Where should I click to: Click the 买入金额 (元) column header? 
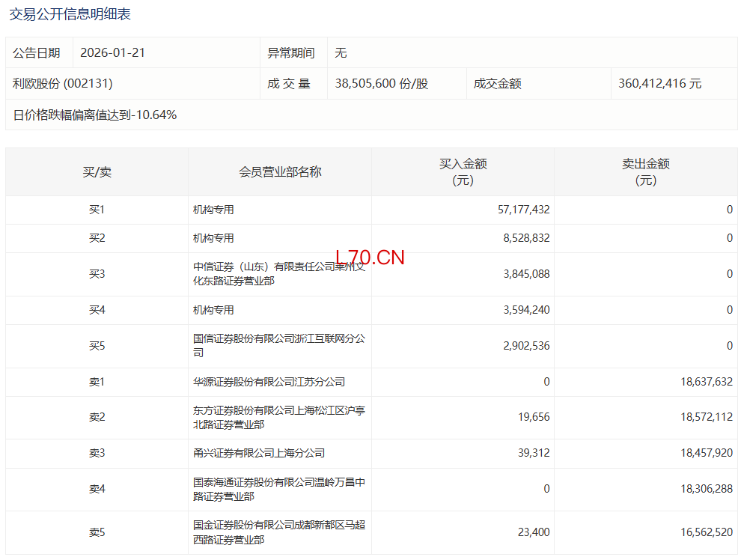[x=463, y=172]
